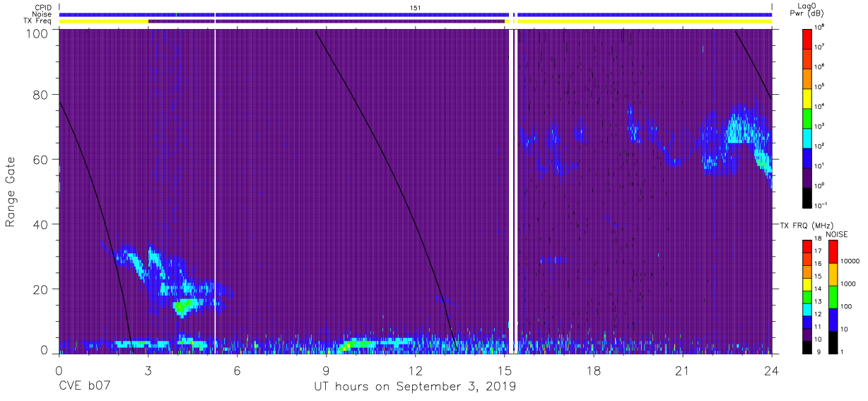Click the 'NOISE' legend title
The image size is (868, 401).
click(x=836, y=233)
